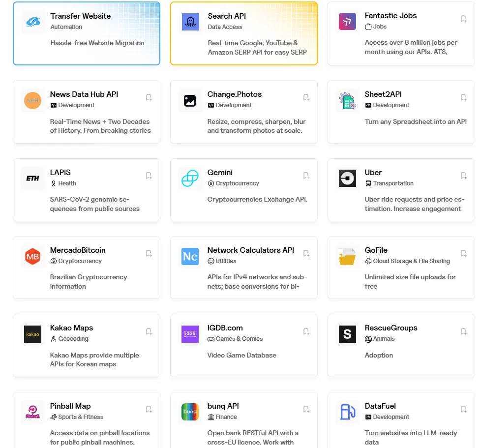Bookmark the Change.Photos API

(x=306, y=97)
